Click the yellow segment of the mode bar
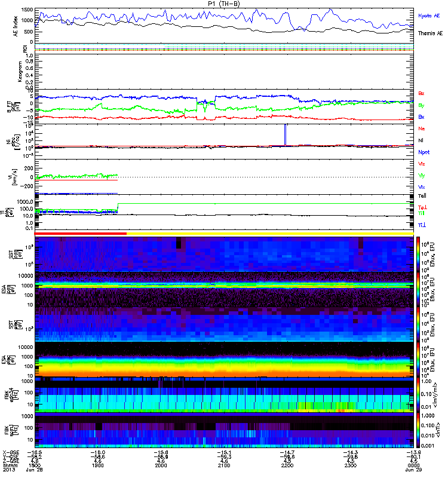The height and width of the screenshot is (478, 448). click(x=270, y=234)
